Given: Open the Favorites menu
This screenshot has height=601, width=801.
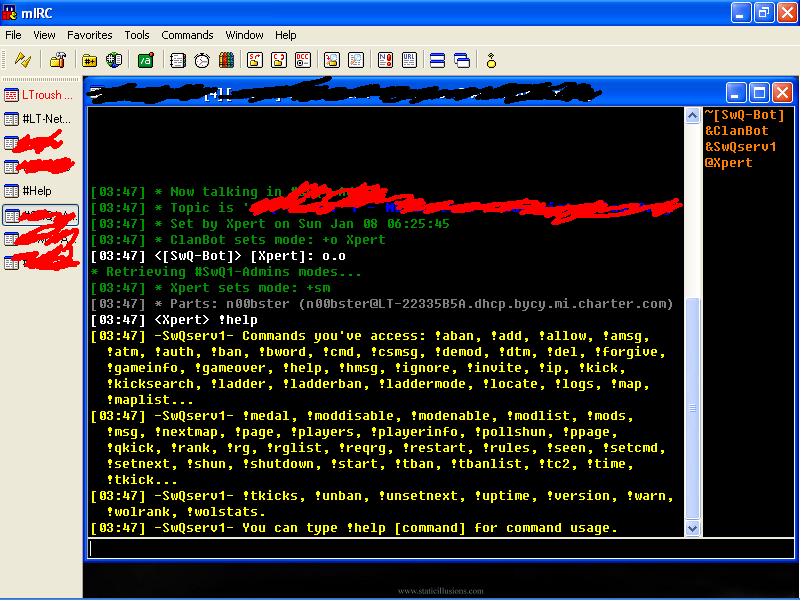Looking at the screenshot, I should (x=90, y=35).
